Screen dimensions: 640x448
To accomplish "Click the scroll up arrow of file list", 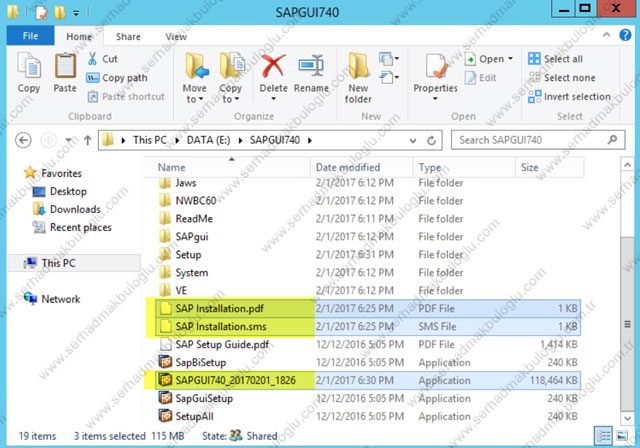I will click(x=627, y=165).
